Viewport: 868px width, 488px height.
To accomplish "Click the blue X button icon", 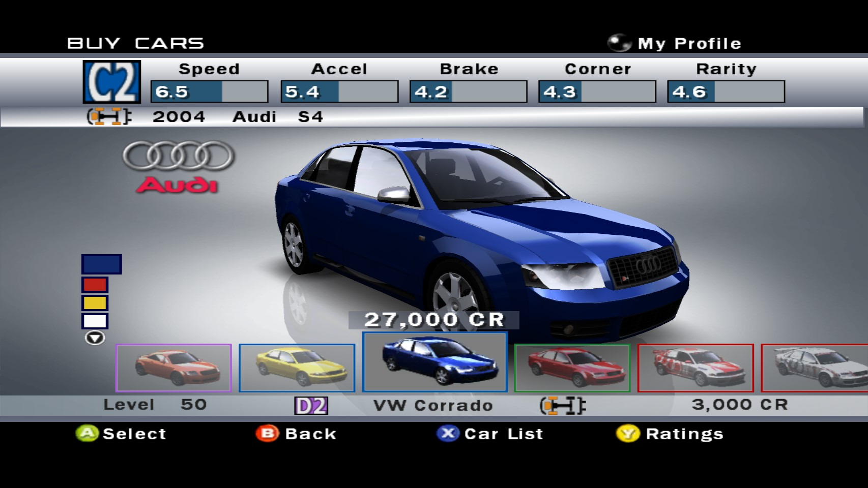I will (448, 433).
